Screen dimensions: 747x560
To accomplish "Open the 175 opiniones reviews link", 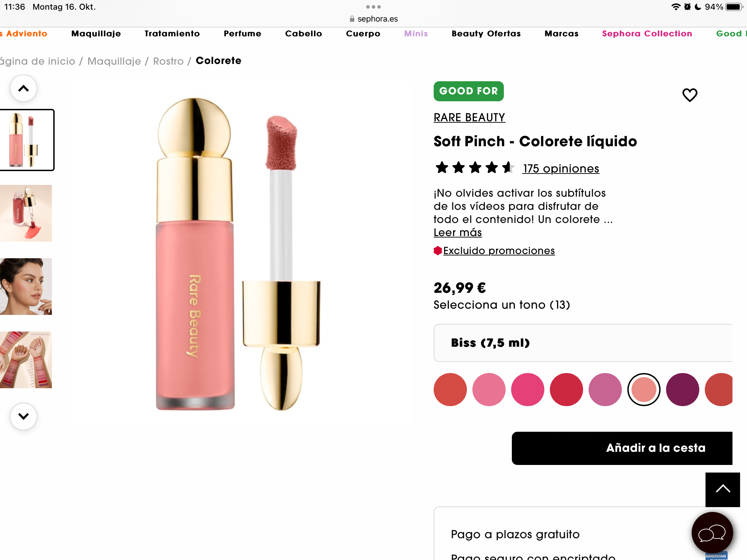I will (561, 169).
